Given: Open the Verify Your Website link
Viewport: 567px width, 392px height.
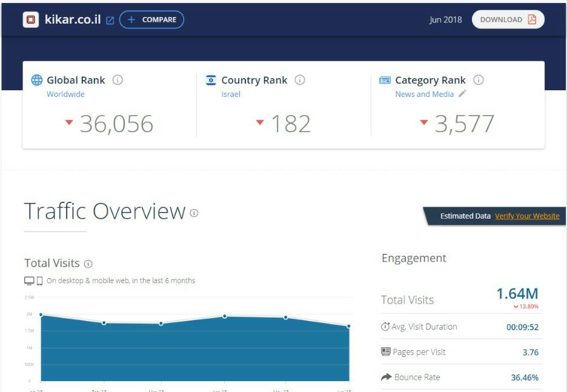Looking at the screenshot, I should click(527, 216).
